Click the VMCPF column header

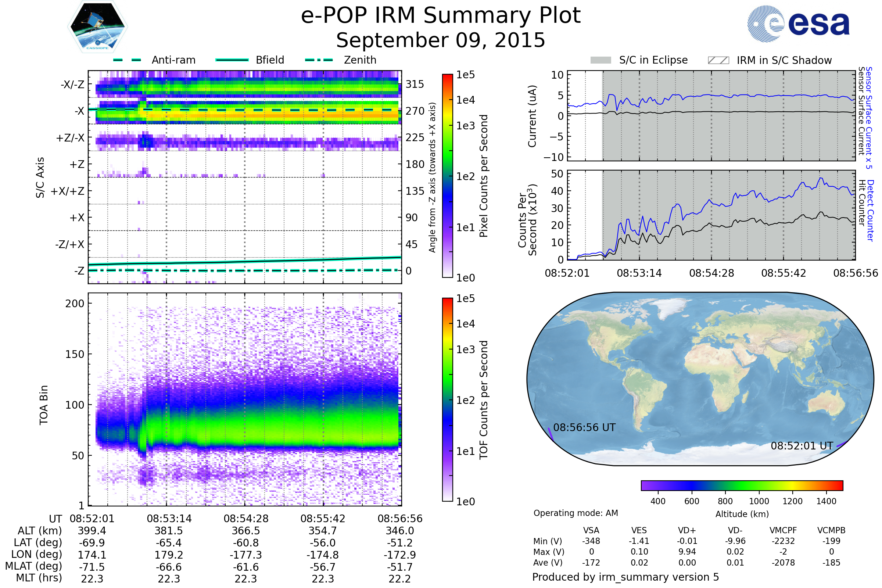pyautogui.click(x=783, y=530)
